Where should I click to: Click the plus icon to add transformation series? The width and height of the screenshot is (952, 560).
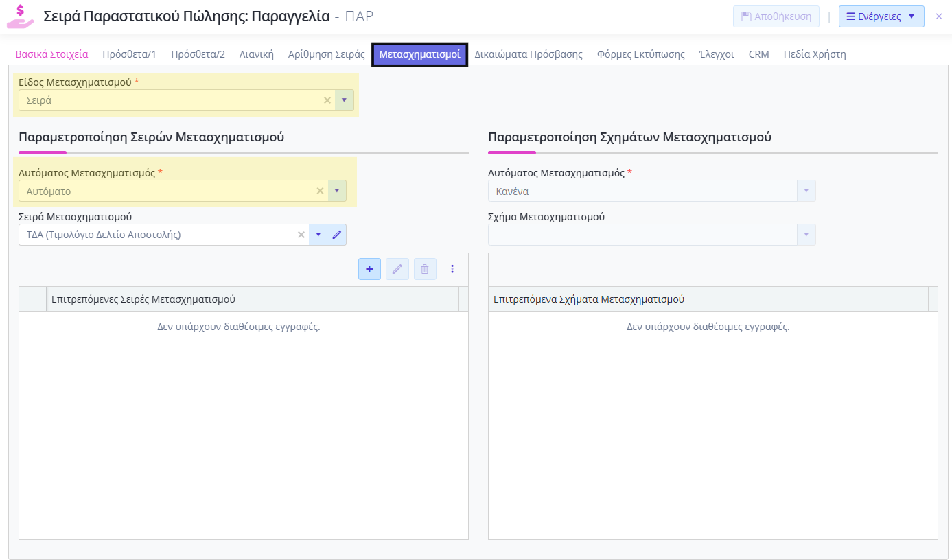[369, 269]
